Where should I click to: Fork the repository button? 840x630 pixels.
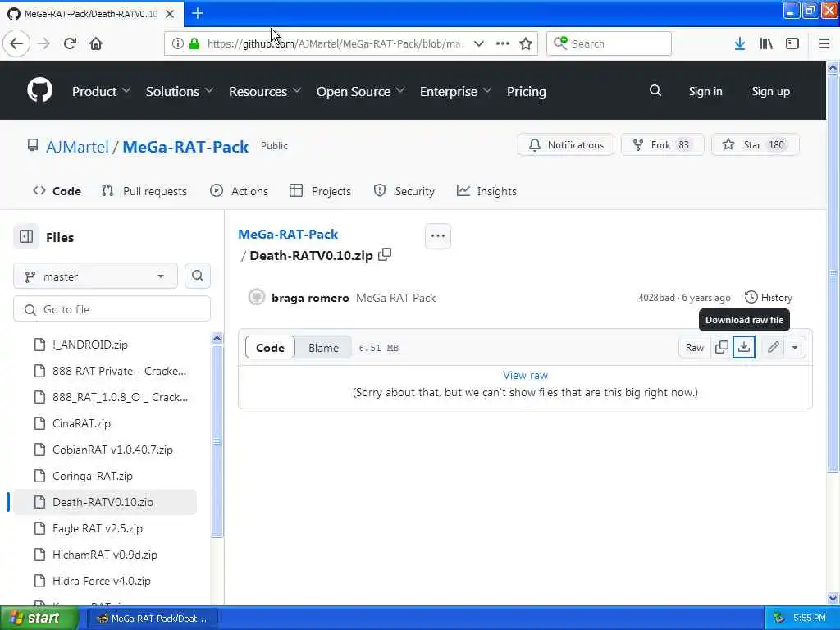(x=662, y=144)
